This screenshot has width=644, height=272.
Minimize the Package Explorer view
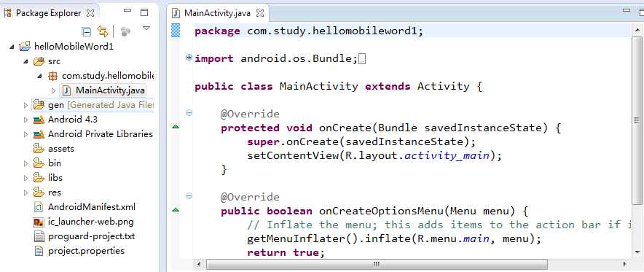[127, 10]
